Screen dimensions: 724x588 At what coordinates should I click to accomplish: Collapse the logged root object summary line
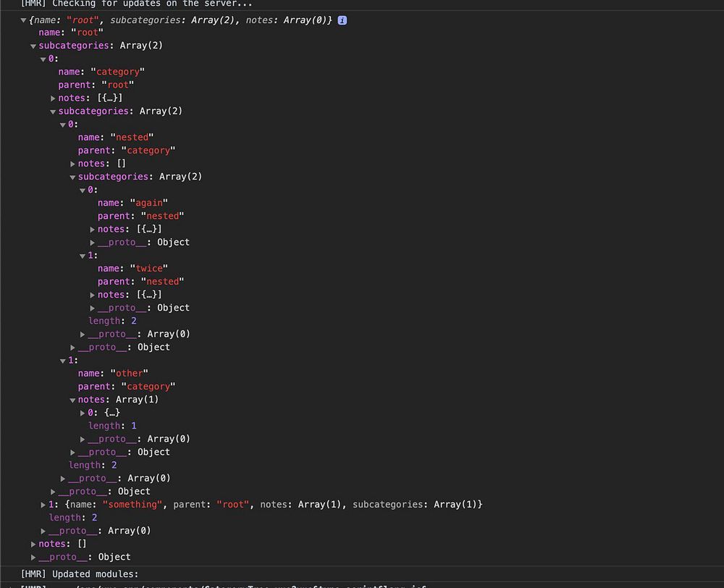coord(23,20)
